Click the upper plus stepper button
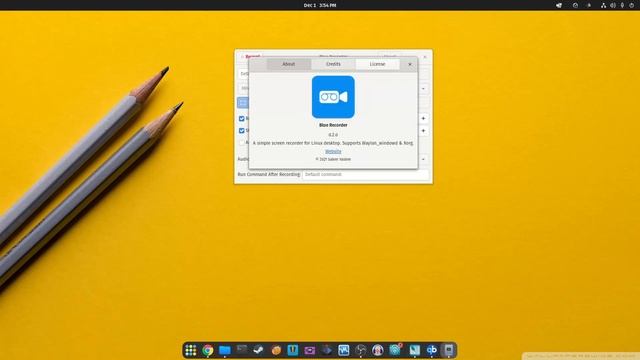The height and width of the screenshot is (360, 640). 423,118
